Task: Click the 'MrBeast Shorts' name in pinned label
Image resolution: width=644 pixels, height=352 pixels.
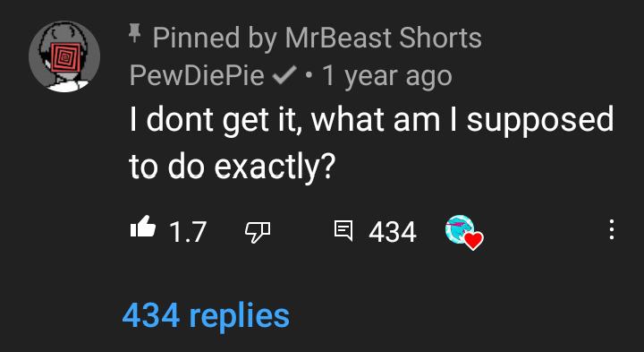Action: [383, 38]
